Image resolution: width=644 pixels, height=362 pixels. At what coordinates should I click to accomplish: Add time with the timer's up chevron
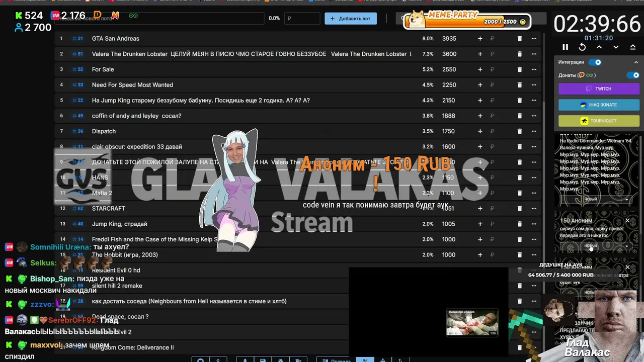pyautogui.click(x=599, y=47)
